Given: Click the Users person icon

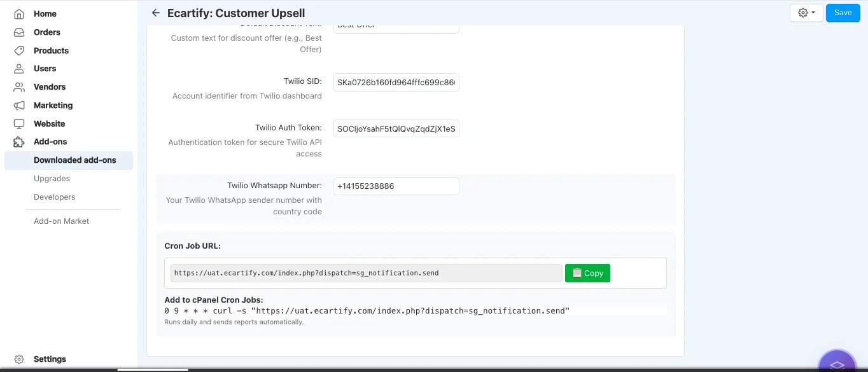Looking at the screenshot, I should point(19,69).
